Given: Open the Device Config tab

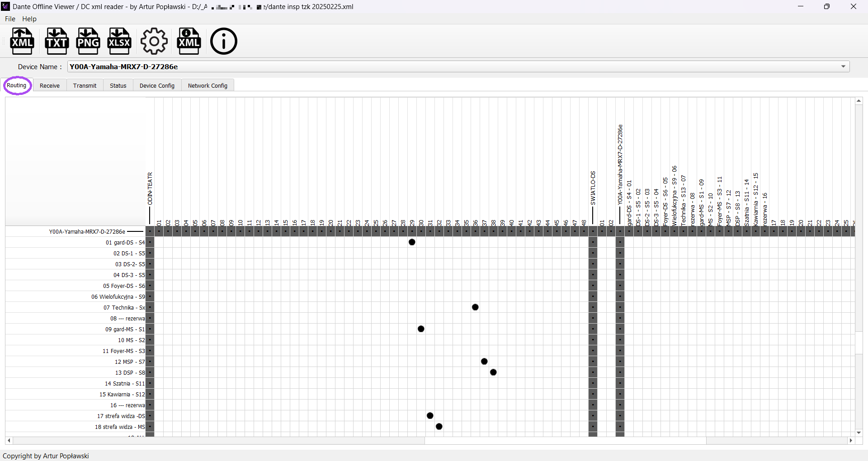Looking at the screenshot, I should click(157, 85).
